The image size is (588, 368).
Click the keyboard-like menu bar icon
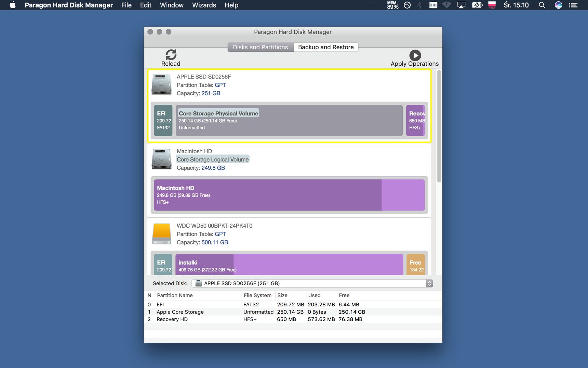[x=433, y=5]
